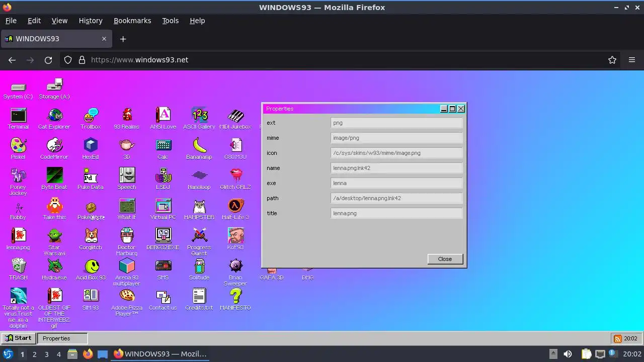Open Star Wars.avi icon
644x362 pixels.
(x=54, y=242)
